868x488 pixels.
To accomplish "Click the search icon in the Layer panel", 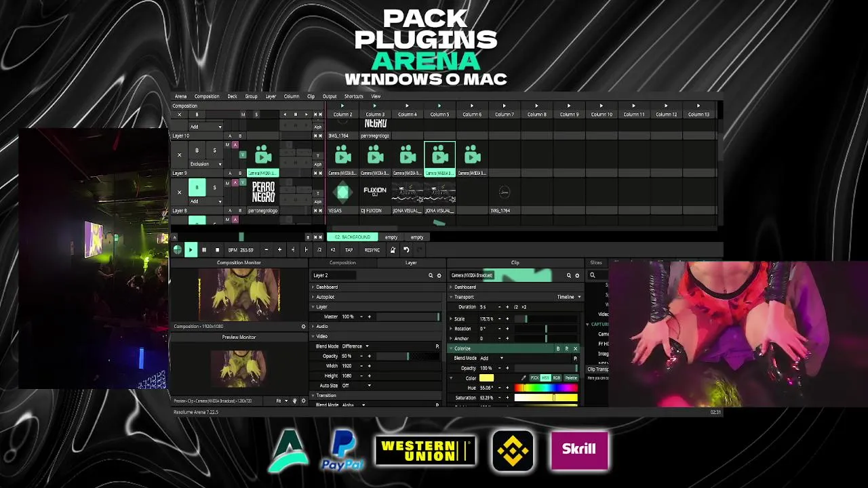I will tap(431, 276).
